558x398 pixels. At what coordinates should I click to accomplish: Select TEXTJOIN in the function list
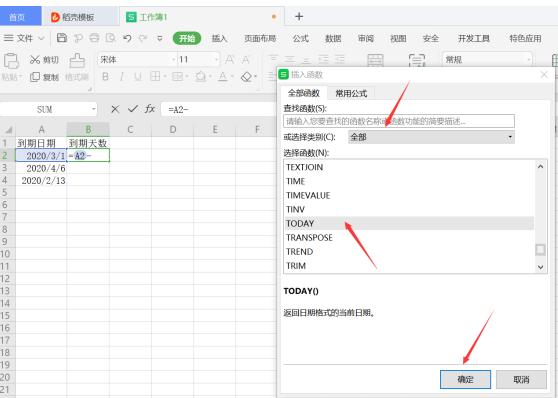(409, 167)
